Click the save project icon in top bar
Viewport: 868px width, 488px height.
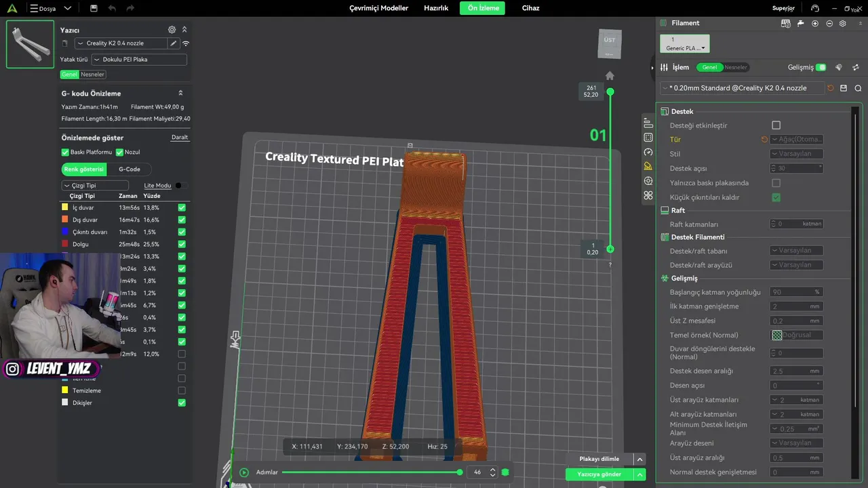[x=94, y=8]
